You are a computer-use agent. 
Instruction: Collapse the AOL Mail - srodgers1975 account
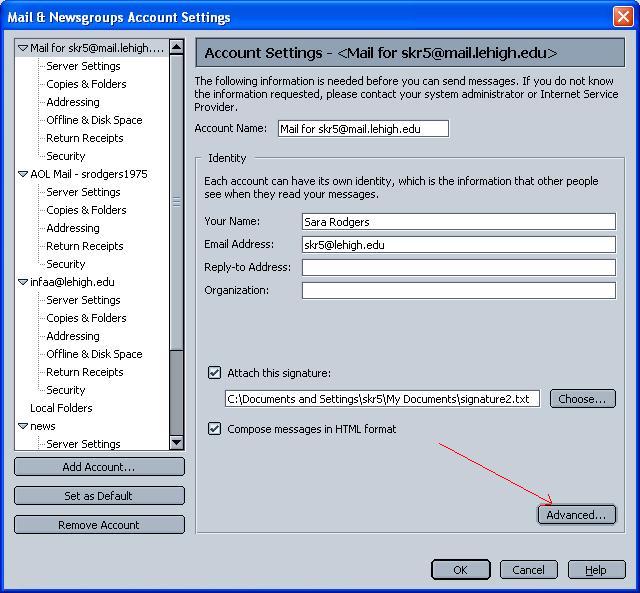pyautogui.click(x=23, y=174)
